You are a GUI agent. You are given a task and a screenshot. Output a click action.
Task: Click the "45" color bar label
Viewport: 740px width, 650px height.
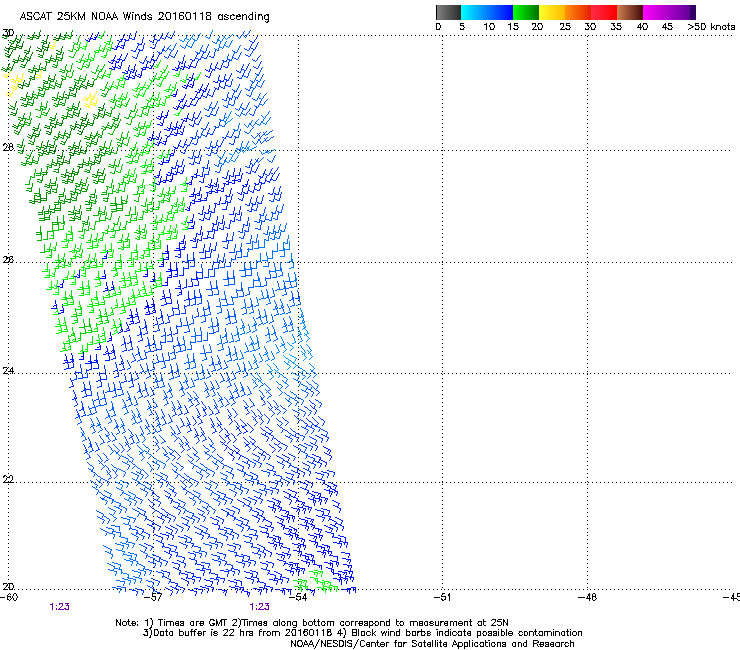[x=667, y=27]
